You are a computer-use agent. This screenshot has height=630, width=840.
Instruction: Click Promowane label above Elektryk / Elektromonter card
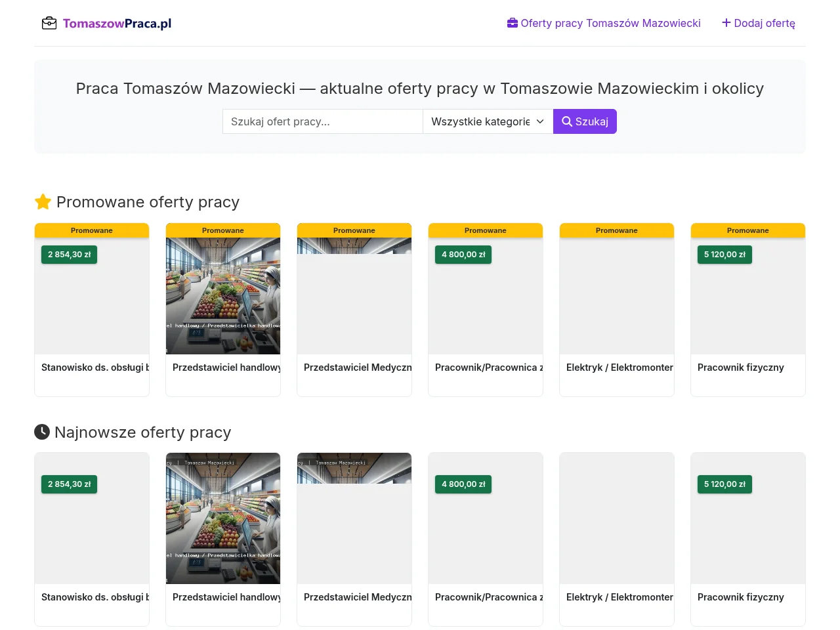coord(617,230)
